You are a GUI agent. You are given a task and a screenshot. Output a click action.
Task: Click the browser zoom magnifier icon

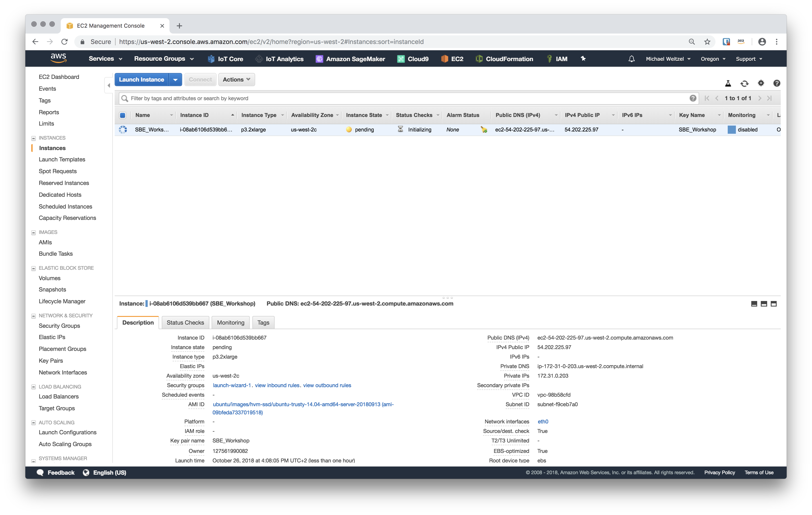coord(692,41)
